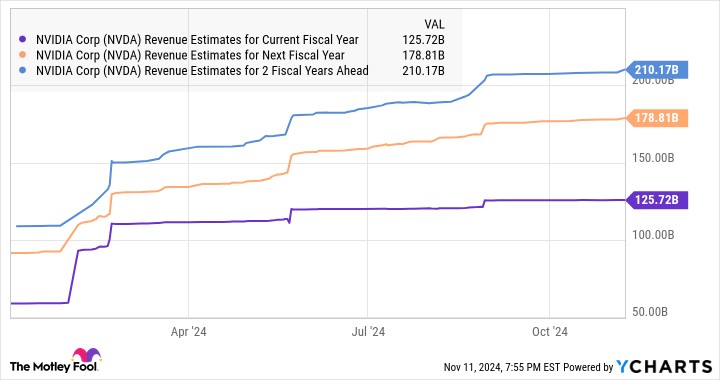Click the Oct '24 axis label
The height and width of the screenshot is (380, 720).
[x=550, y=332]
